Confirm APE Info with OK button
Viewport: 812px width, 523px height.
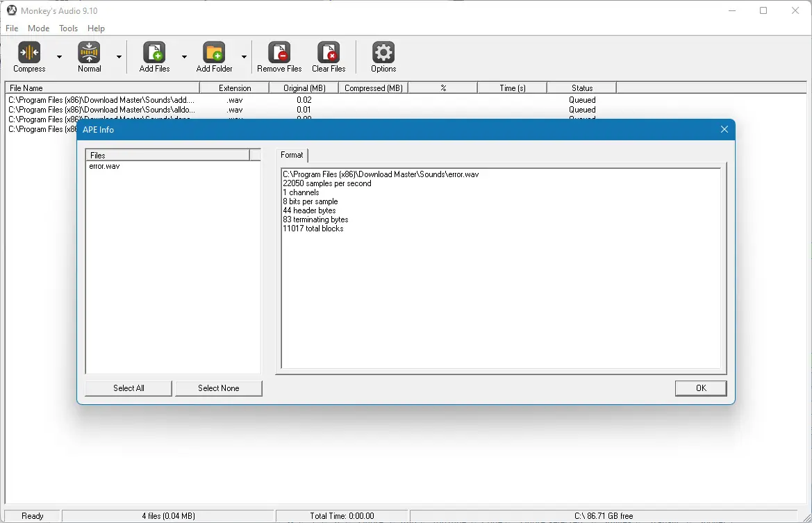[701, 388]
